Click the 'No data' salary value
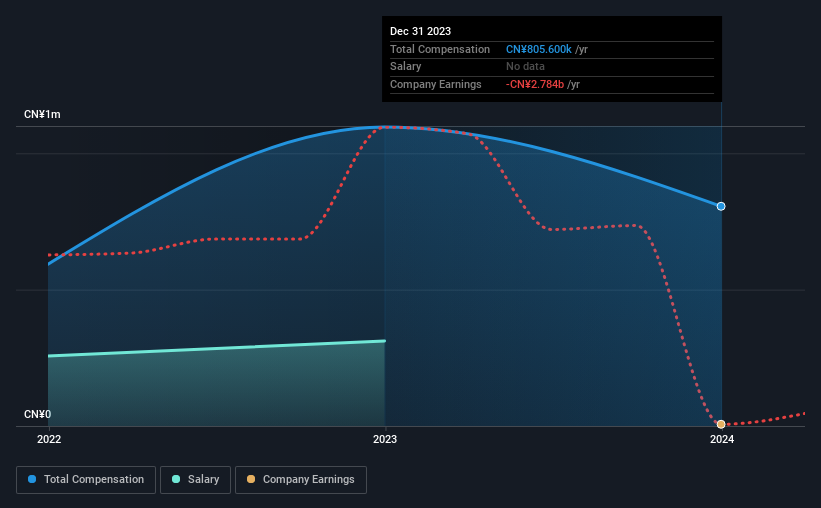The height and width of the screenshot is (508, 821). point(525,67)
